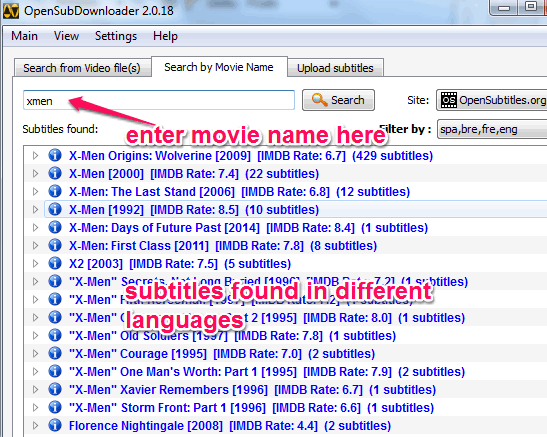547x437 pixels.
Task: Click the info icon for X2 [2003]
Action: pos(55,263)
